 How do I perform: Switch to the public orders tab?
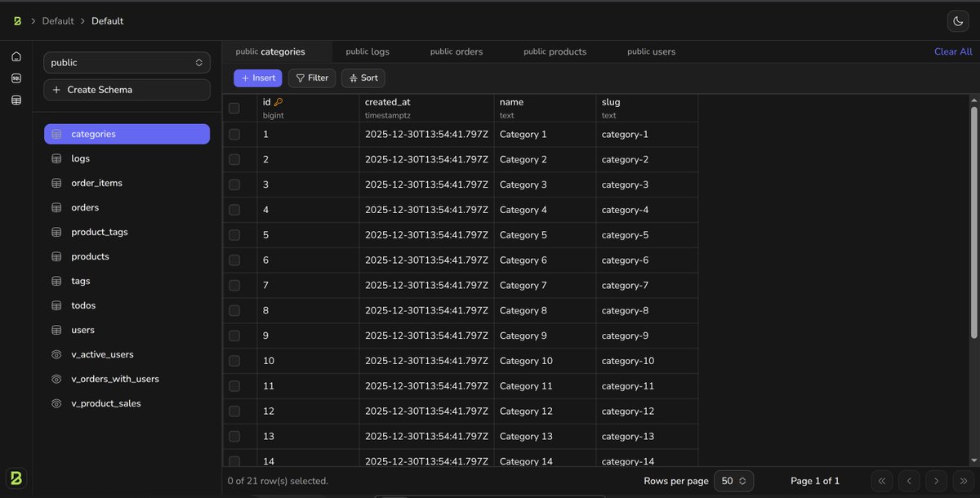[x=457, y=51]
